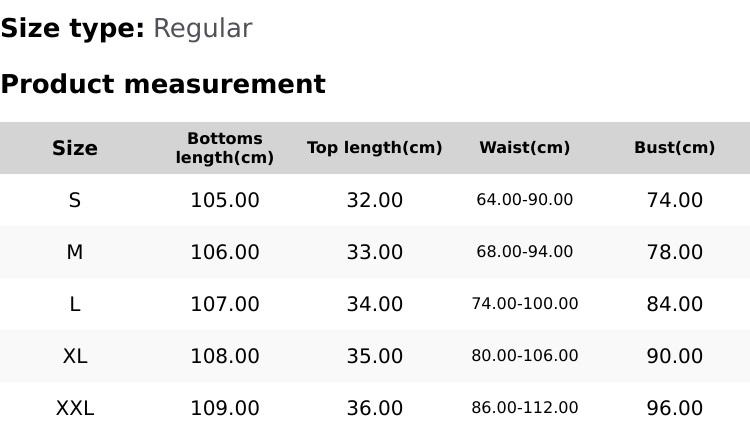This screenshot has height=434, width=750.
Task: Click the Product measurement heading
Action: 163,84
